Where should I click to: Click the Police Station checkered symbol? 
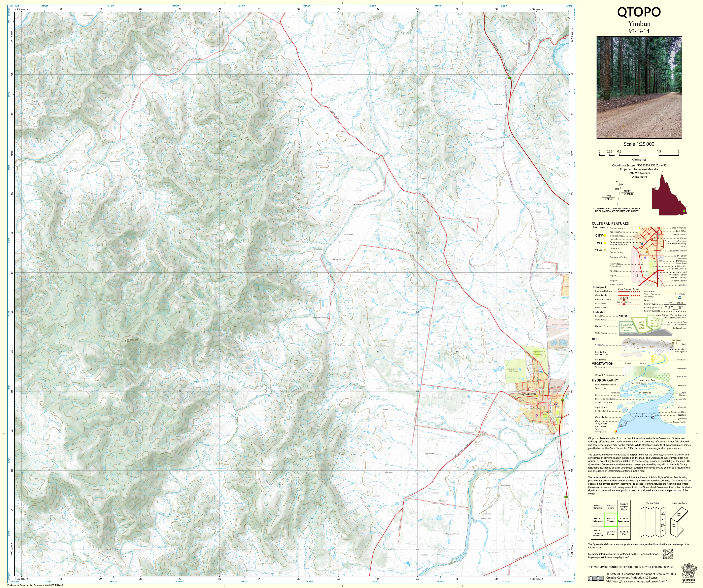click(x=645, y=242)
